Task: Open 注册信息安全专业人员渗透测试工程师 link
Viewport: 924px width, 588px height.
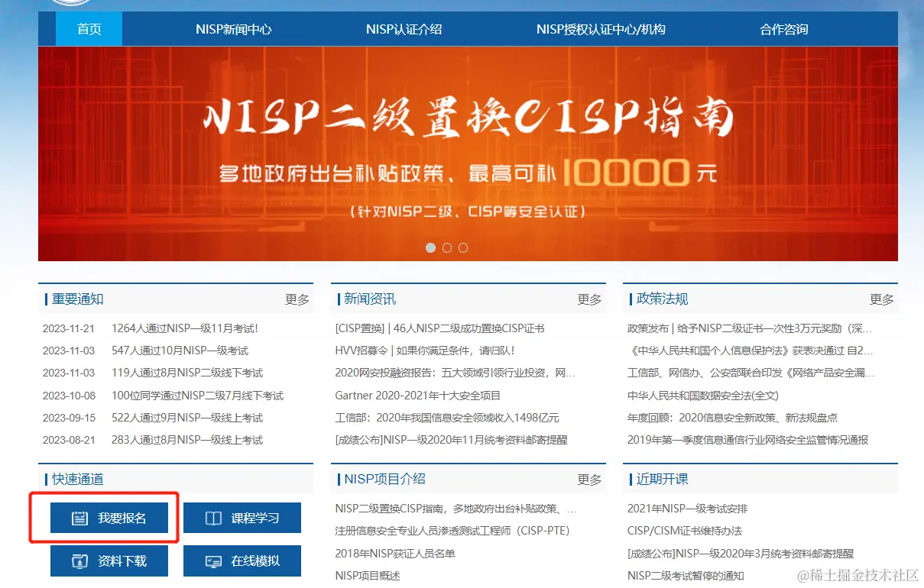Action: tap(452, 531)
